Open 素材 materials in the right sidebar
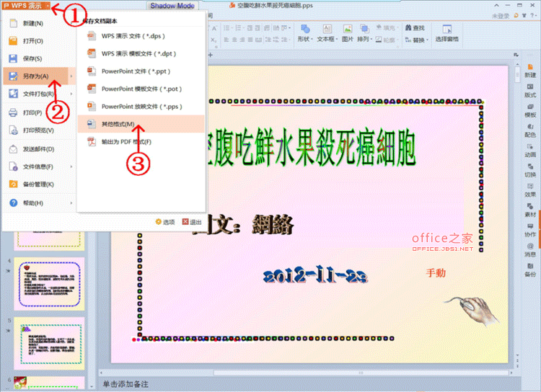Image resolution: width=541 pixels, height=392 pixels. click(530, 210)
